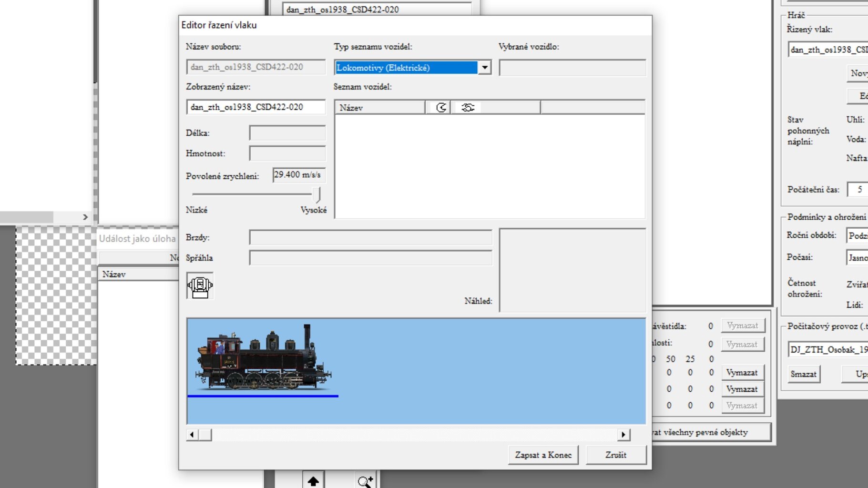
Task: Click right chevron on left panel scrollbar
Action: click(x=85, y=217)
